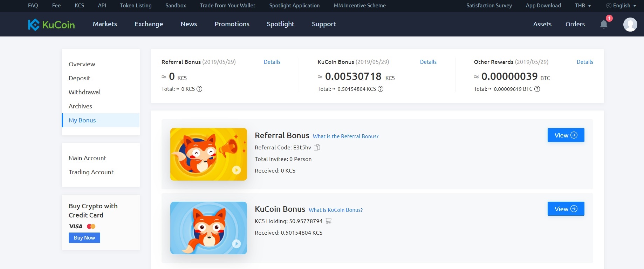Click 'Received: 0.50154804 KCS' text

289,233
